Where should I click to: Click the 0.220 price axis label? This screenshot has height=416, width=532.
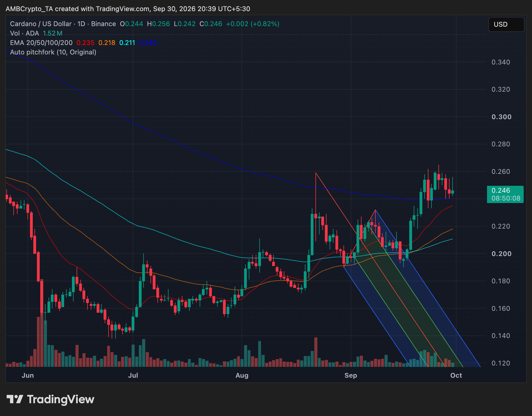point(501,226)
